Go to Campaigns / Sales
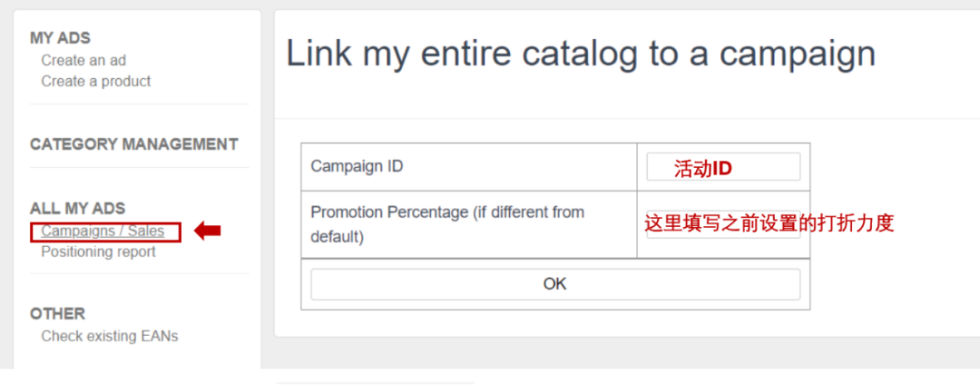This screenshot has height=385, width=980. coord(103,232)
